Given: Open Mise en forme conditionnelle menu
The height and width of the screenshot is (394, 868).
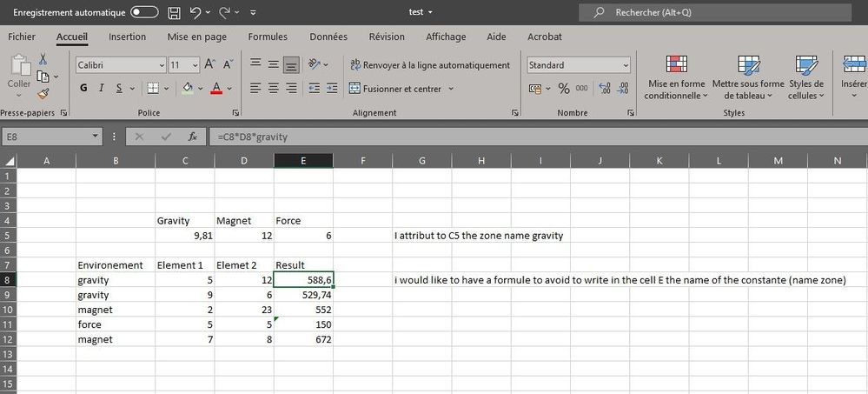Looking at the screenshot, I should coord(677,78).
